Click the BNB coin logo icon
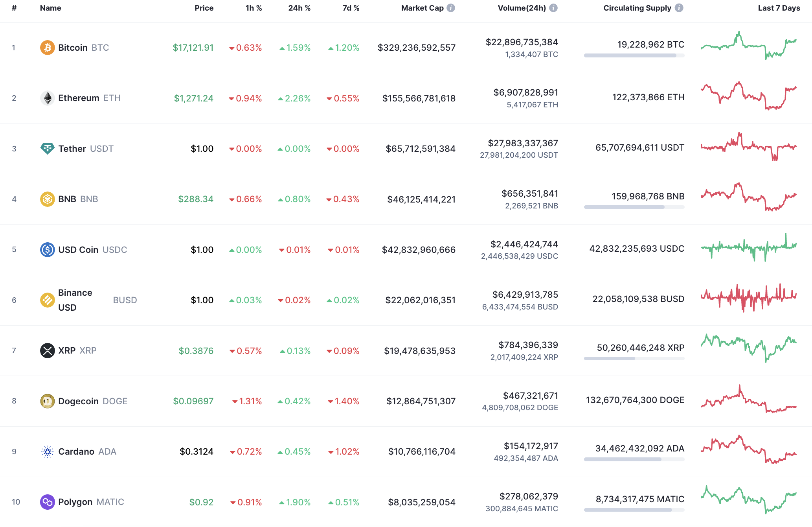 pyautogui.click(x=47, y=199)
